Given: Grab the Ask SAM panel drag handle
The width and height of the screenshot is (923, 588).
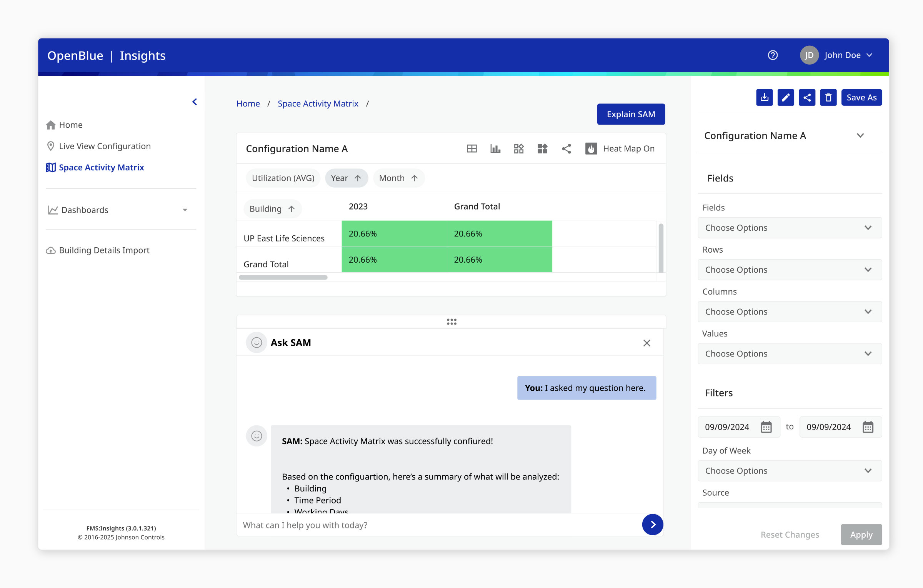Looking at the screenshot, I should [x=452, y=322].
